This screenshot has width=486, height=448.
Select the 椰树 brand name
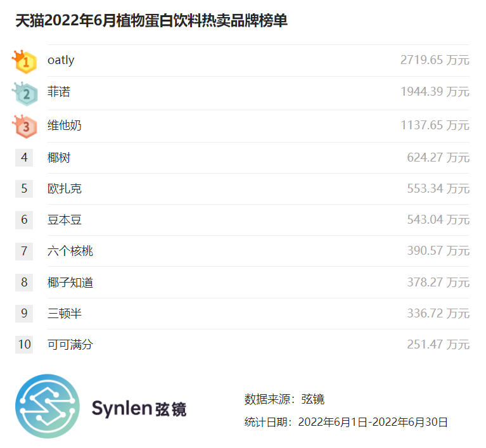pyautogui.click(x=59, y=158)
